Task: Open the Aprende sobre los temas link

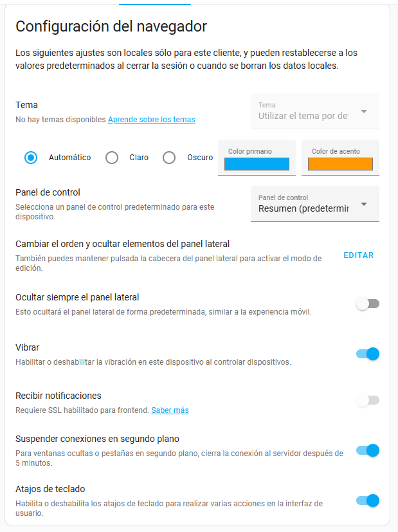Action: (x=151, y=120)
